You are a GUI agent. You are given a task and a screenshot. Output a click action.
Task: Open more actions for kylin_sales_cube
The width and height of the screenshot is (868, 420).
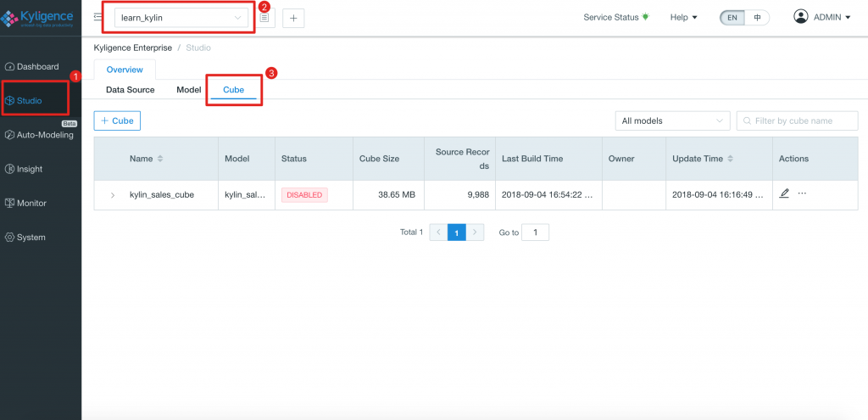(x=802, y=194)
